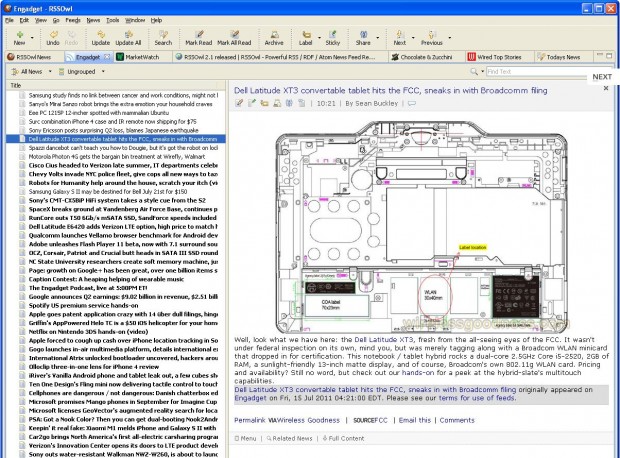The width and height of the screenshot is (620, 458).
Task: Click the Title column header
Action: (x=113, y=85)
